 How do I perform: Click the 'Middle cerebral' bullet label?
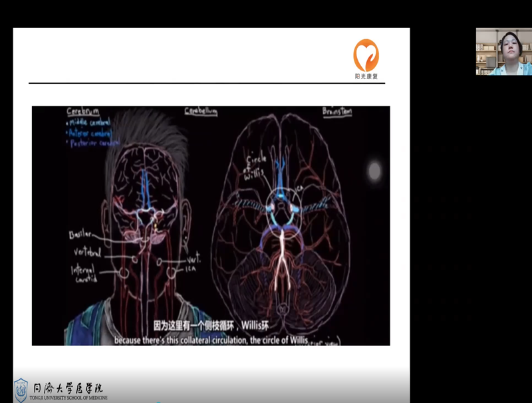[88, 122]
